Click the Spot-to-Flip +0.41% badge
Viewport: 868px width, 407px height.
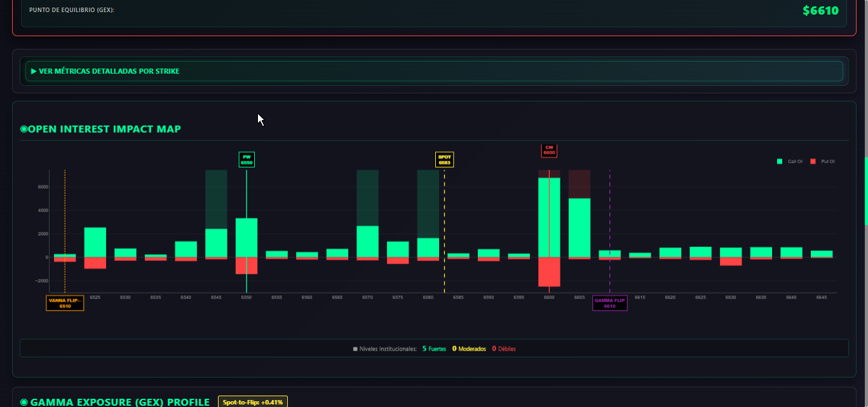coord(253,402)
